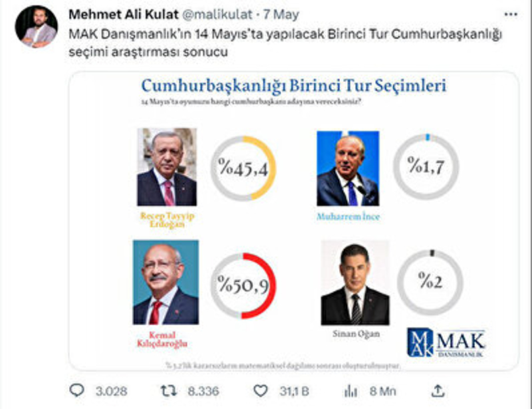
Task: Click Sinan Oğan's photo in the image
Action: click(355, 283)
